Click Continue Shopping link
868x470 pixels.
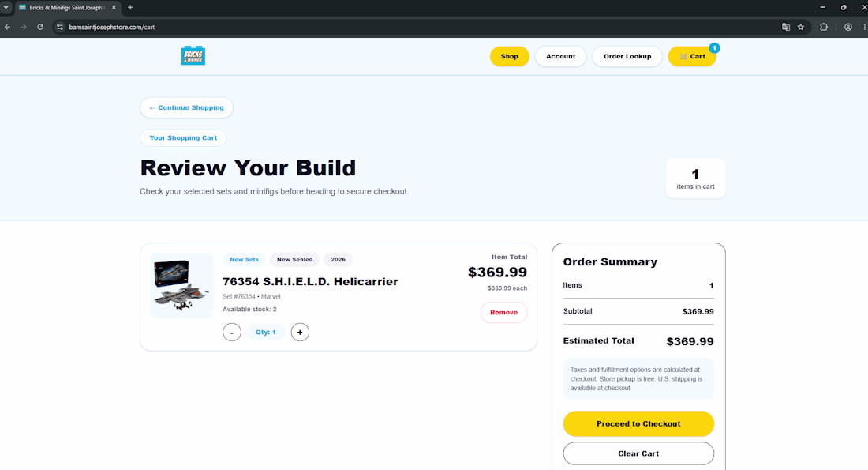pyautogui.click(x=186, y=107)
